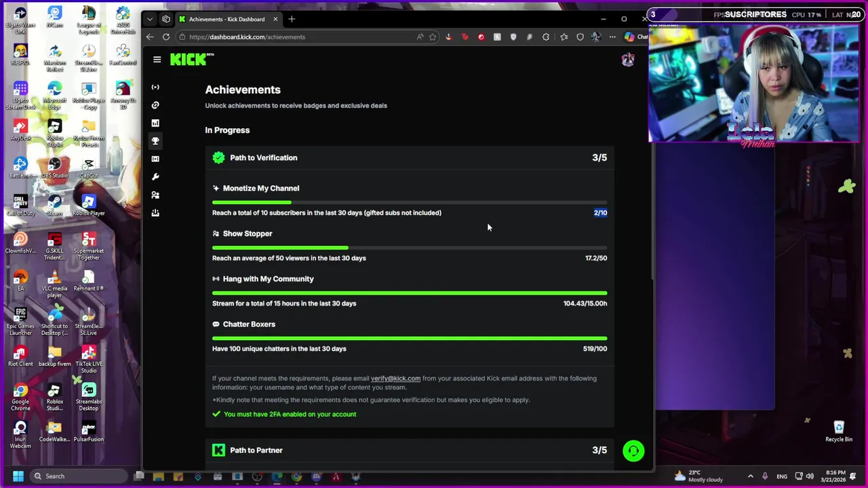Open Google Chrome desktop shortcut
868x488 pixels.
[x=20, y=396]
